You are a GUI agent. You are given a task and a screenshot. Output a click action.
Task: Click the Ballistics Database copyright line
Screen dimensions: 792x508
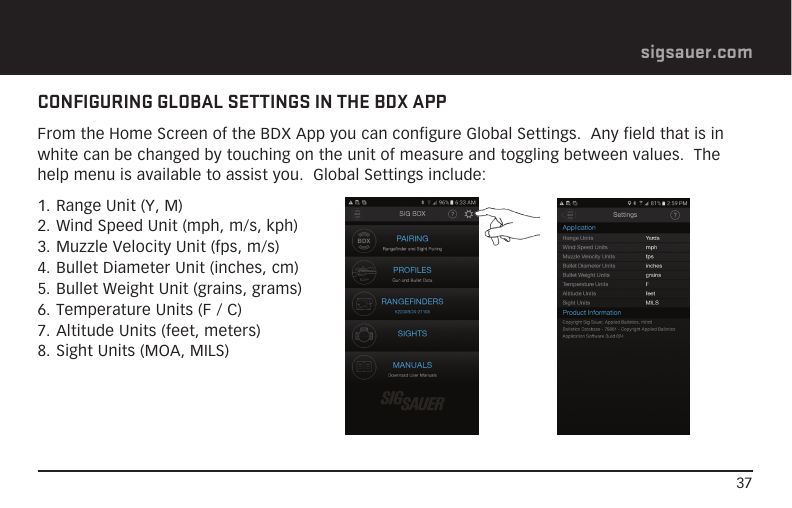[x=619, y=329]
